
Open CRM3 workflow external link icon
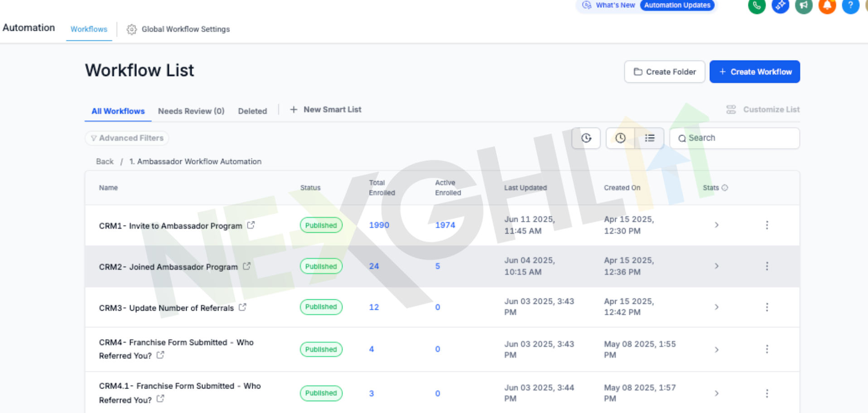[x=243, y=307]
